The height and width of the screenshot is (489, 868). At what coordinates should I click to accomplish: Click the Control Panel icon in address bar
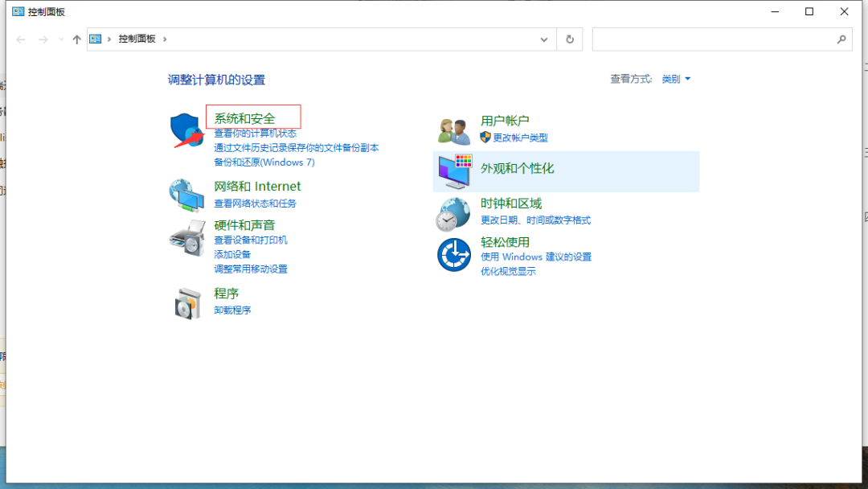(x=96, y=39)
